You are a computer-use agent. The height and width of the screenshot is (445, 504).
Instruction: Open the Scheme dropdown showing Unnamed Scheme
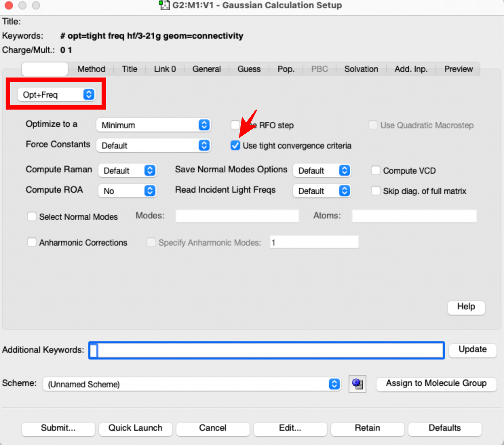(x=192, y=384)
